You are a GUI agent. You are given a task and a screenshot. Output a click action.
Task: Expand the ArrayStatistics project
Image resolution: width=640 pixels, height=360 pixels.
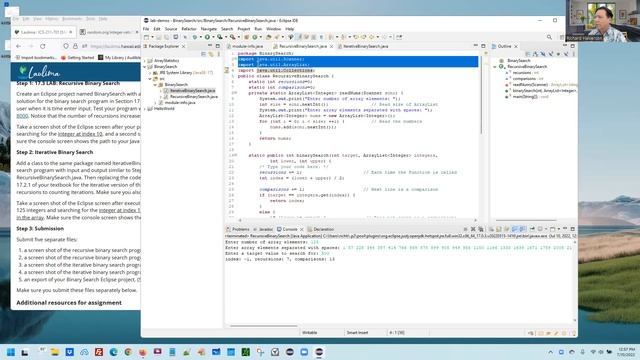pos(145,60)
